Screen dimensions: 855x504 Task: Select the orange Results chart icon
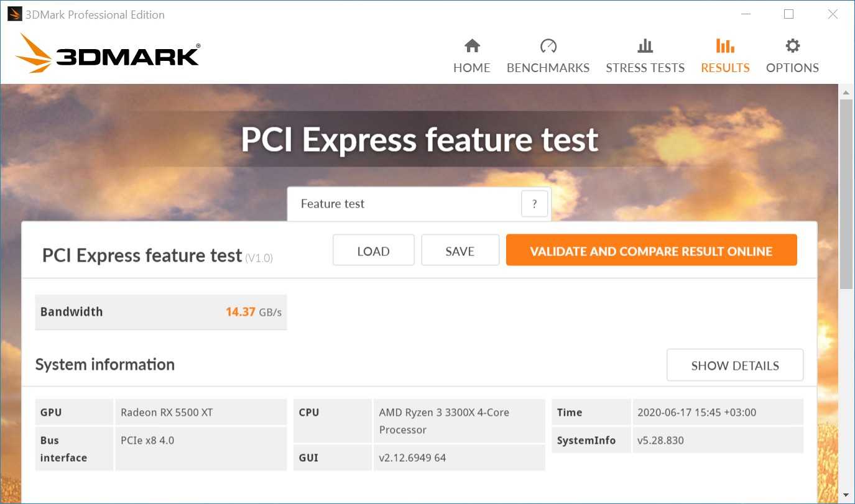pyautogui.click(x=725, y=46)
